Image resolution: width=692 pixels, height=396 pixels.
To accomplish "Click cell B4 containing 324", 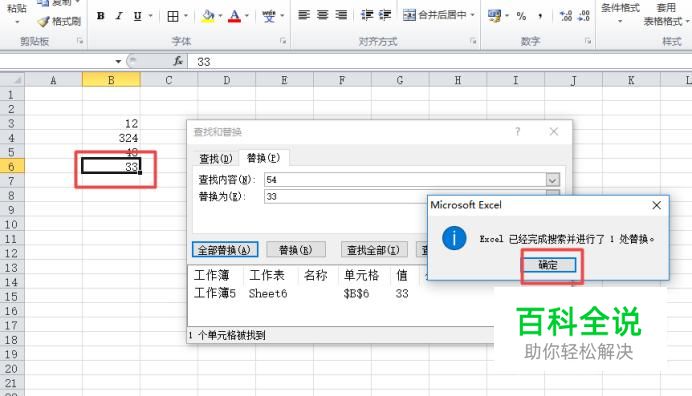I will pyautogui.click(x=111, y=138).
